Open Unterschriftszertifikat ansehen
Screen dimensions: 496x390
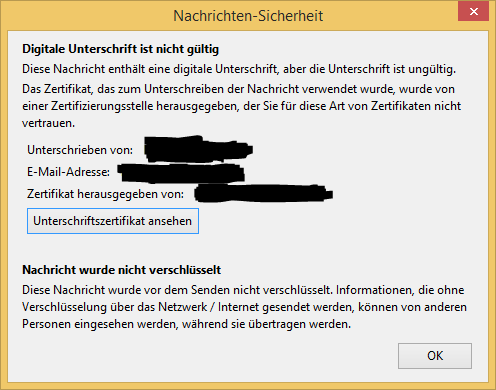click(x=113, y=221)
